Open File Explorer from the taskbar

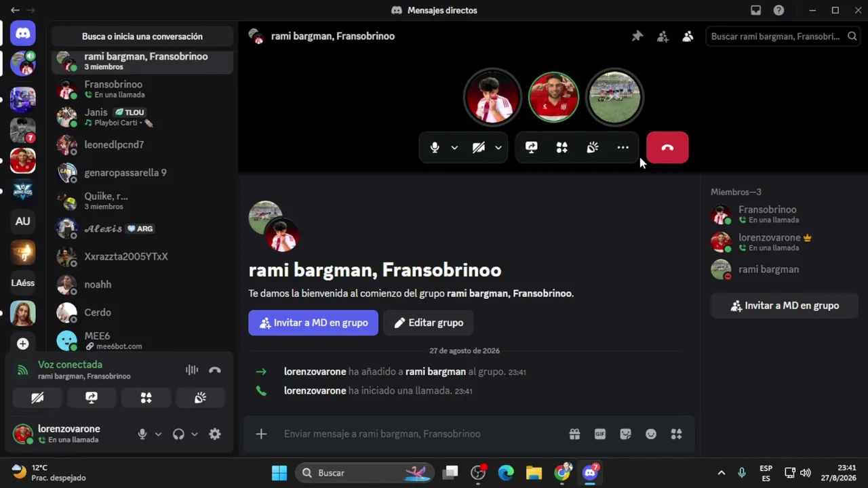(x=534, y=473)
